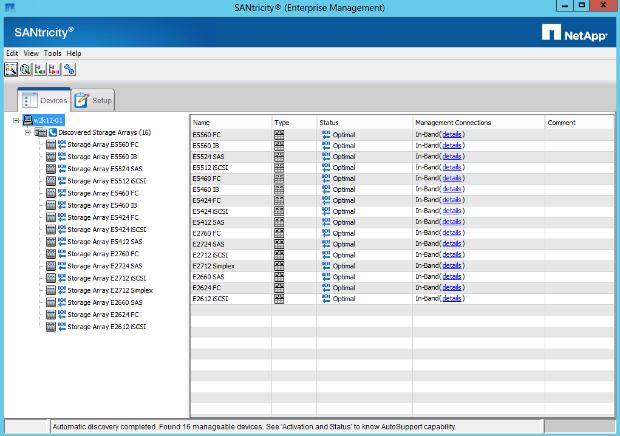The width and height of the screenshot is (620, 436).
Task: Click Type icon in the E5560 FC row
Action: pos(279,135)
